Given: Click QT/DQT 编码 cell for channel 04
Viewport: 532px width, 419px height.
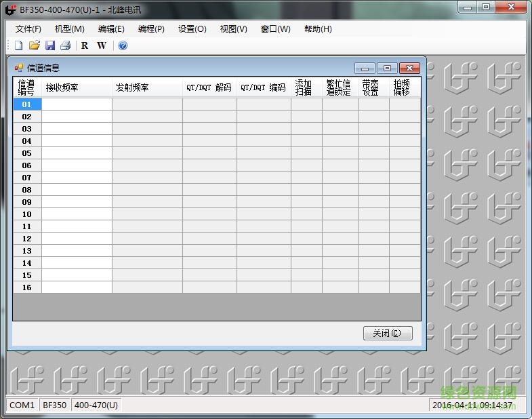Looking at the screenshot, I should coord(264,141).
